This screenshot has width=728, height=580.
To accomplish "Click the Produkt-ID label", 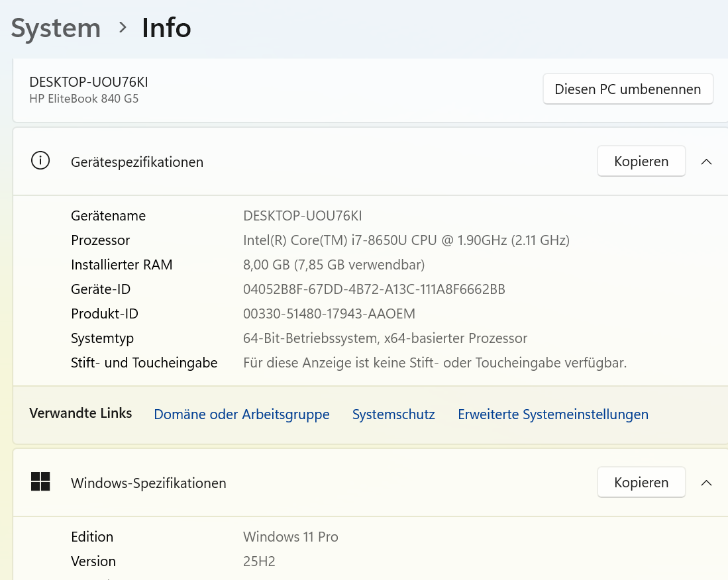I will point(105,314).
